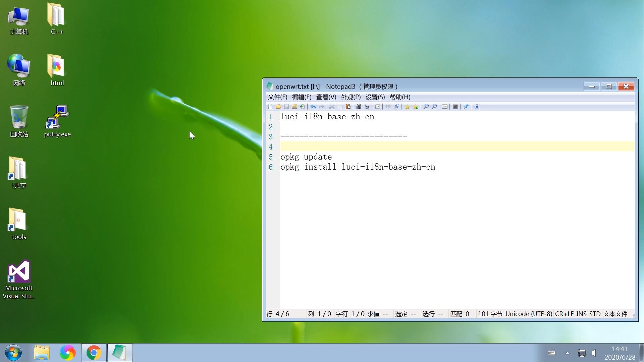The height and width of the screenshot is (362, 644).
Task: Toggle word wrap toolbar icon
Action: click(378, 107)
